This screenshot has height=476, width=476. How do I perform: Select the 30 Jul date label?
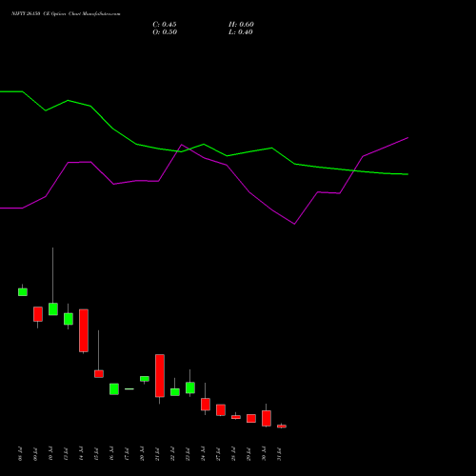[265, 454]
